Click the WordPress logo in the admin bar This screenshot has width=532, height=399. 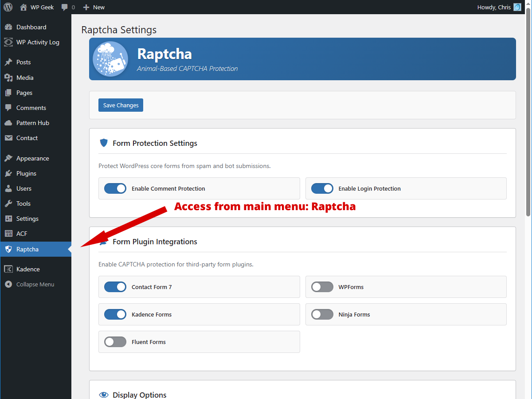(8, 7)
